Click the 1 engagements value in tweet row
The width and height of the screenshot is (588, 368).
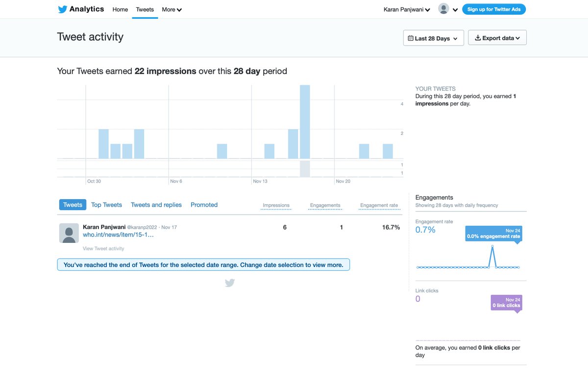(342, 227)
